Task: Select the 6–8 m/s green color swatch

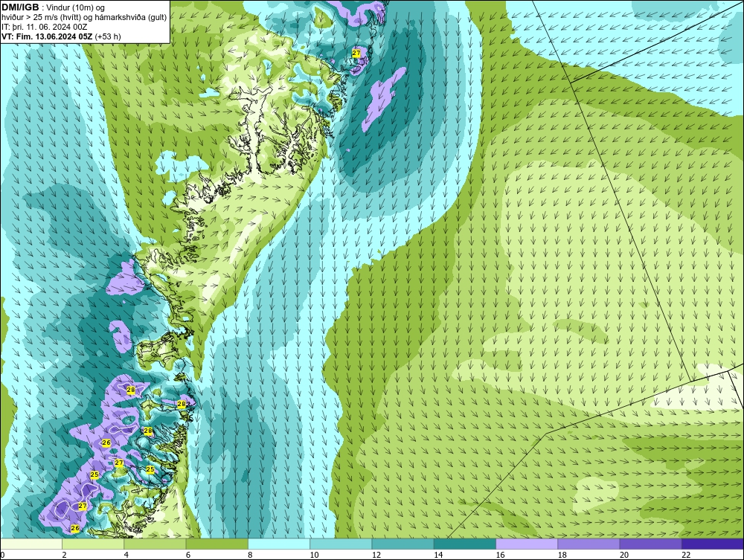Action: pos(217,544)
